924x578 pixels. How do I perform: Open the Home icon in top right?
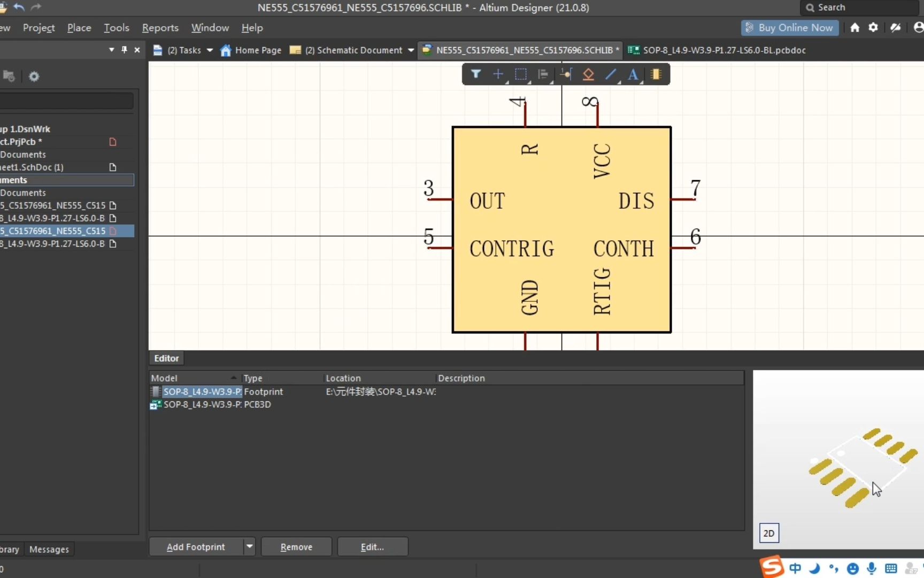[x=854, y=27]
